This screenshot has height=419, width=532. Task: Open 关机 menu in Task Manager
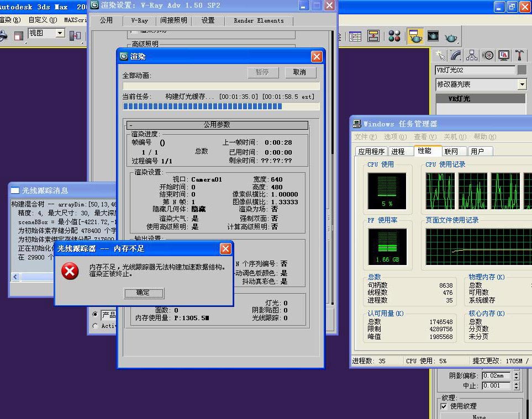point(455,137)
